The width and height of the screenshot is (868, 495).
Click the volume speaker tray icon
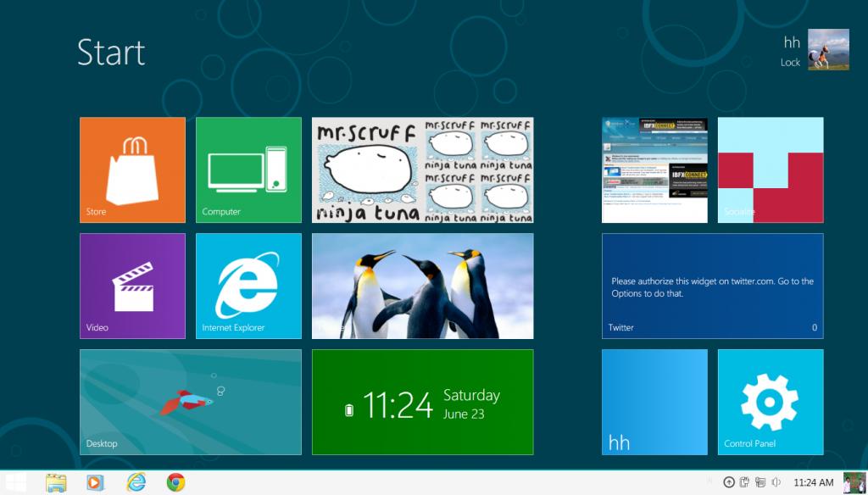(x=776, y=483)
